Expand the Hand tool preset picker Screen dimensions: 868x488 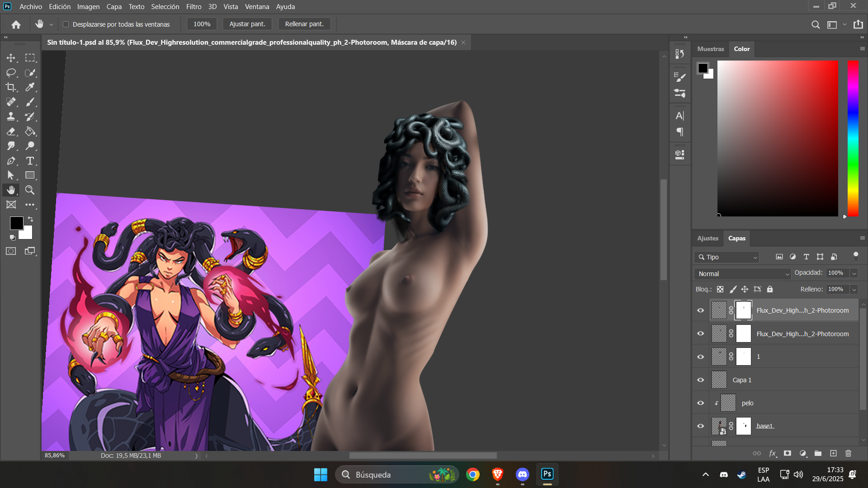(51, 25)
